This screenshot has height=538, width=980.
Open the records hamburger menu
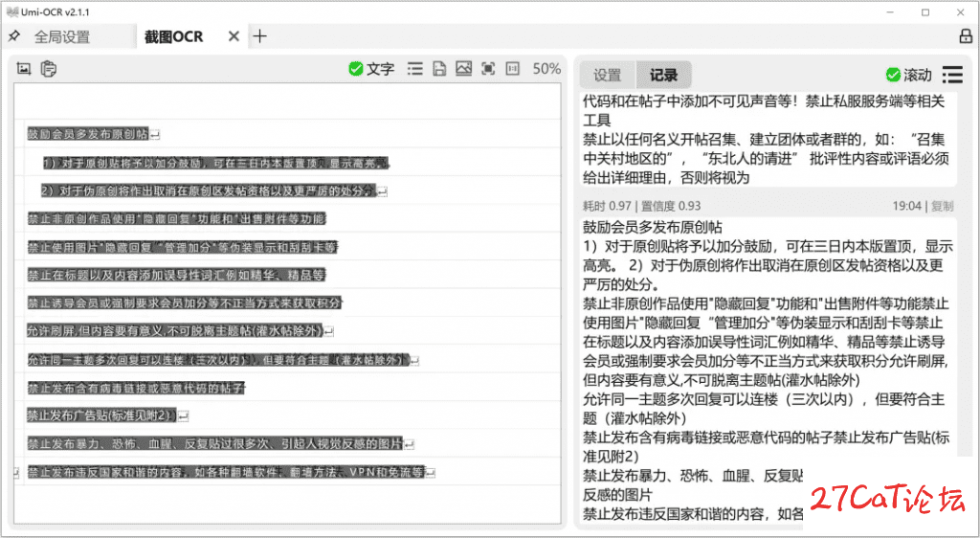[951, 75]
